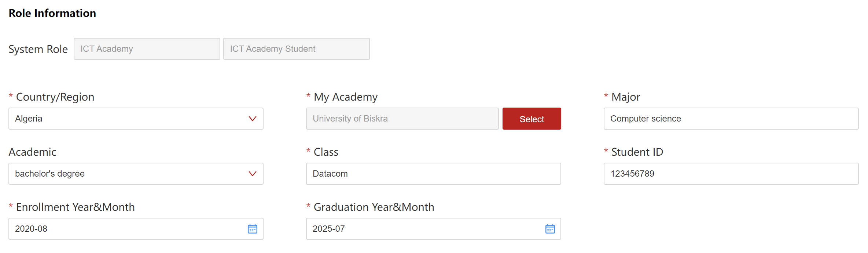Open the Country/Region dropdown showing Algeria
The width and height of the screenshot is (868, 253).
point(128,119)
